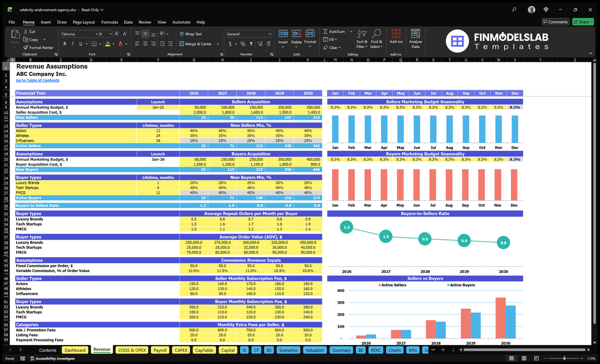Screen dimensions: 600x364
Task: Toggle Underline formatting
Action: pos(80,44)
